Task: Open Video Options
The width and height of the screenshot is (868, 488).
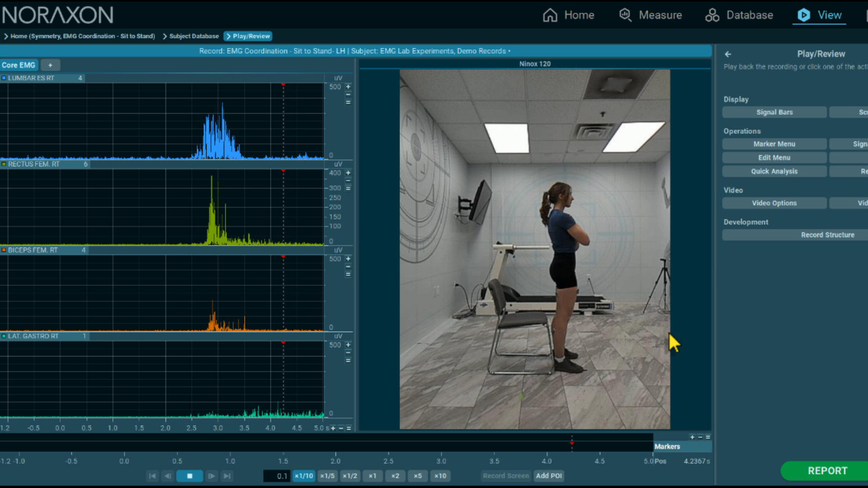Action: pyautogui.click(x=774, y=203)
